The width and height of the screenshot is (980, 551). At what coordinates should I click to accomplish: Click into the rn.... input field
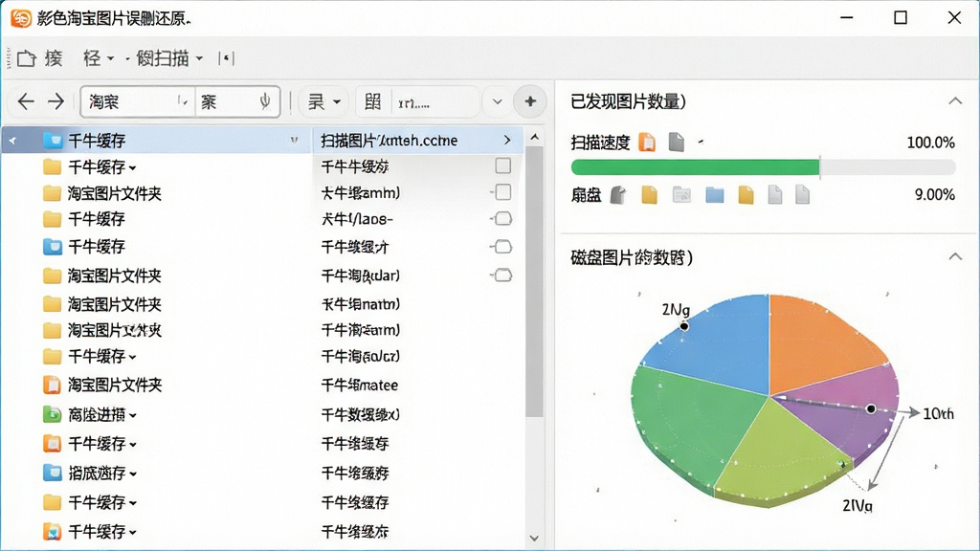coord(436,101)
